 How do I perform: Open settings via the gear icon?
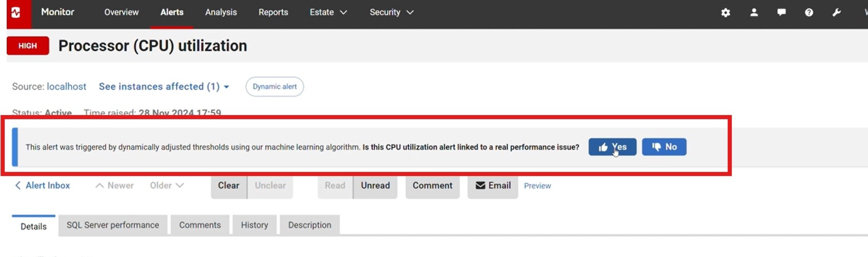point(726,12)
